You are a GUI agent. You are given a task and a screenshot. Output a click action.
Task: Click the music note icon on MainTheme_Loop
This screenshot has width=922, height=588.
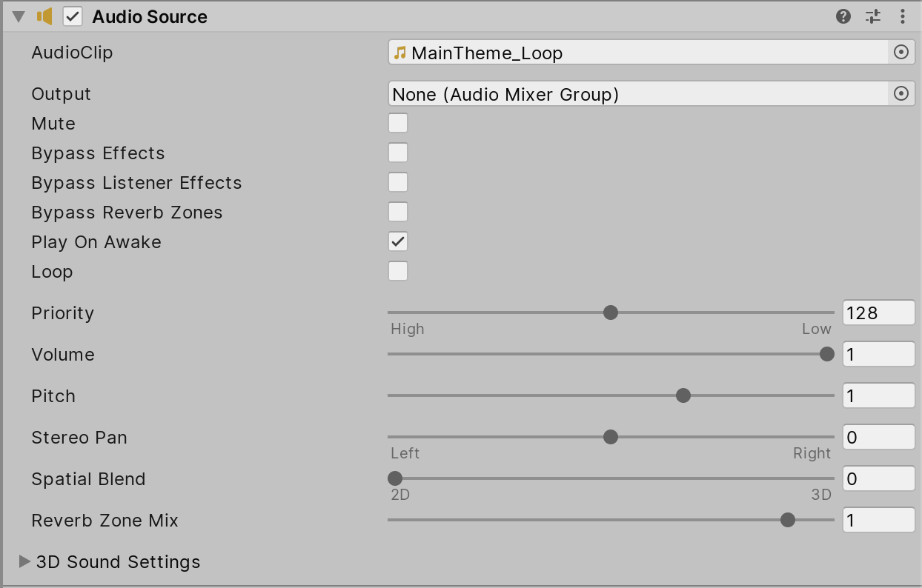[x=401, y=52]
